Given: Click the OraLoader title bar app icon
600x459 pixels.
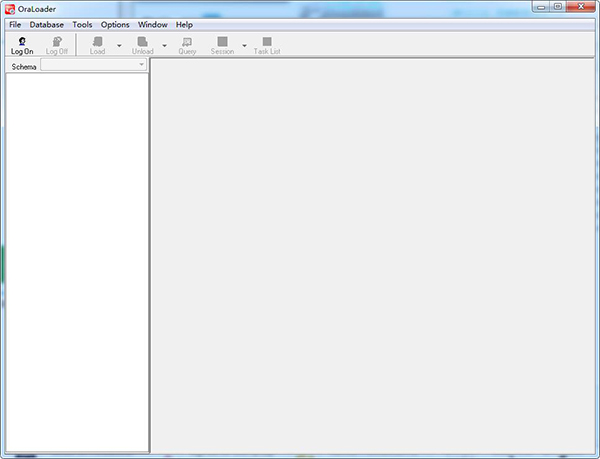Looking at the screenshot, I should coord(10,8).
